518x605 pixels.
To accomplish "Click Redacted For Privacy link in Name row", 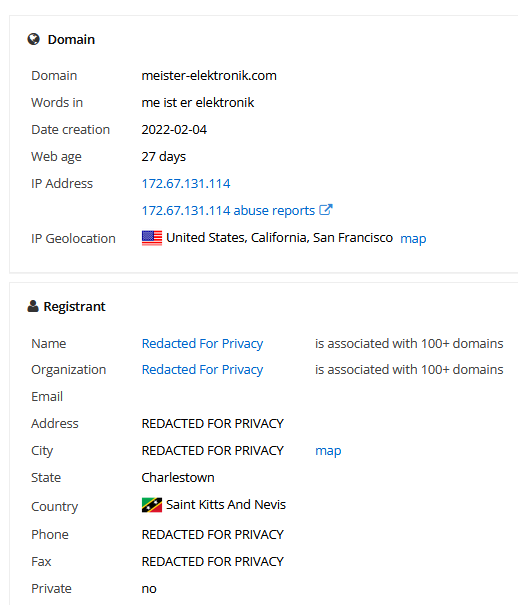I will click(202, 343).
